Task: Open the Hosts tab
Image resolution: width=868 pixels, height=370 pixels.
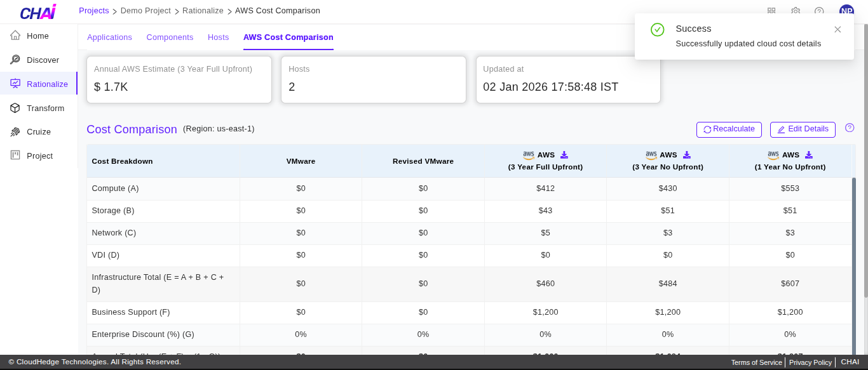Action: coord(218,37)
